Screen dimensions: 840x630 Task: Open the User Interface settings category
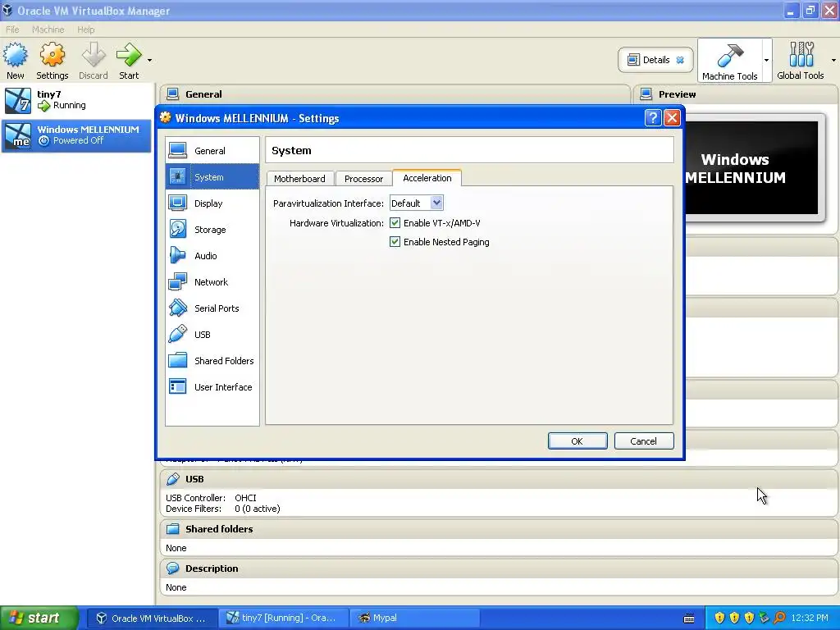(212, 387)
